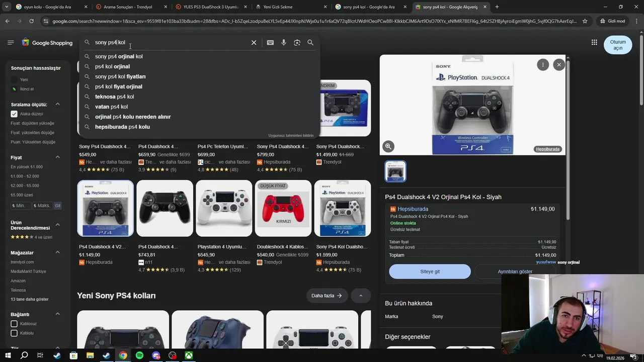
Task: Collapse the Bağlantı section
Action: point(57,314)
